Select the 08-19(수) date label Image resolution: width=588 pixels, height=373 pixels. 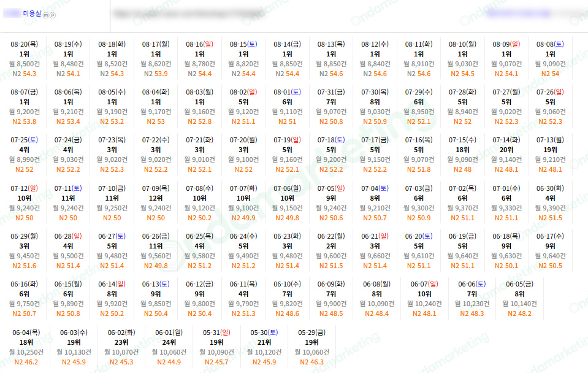(x=68, y=44)
